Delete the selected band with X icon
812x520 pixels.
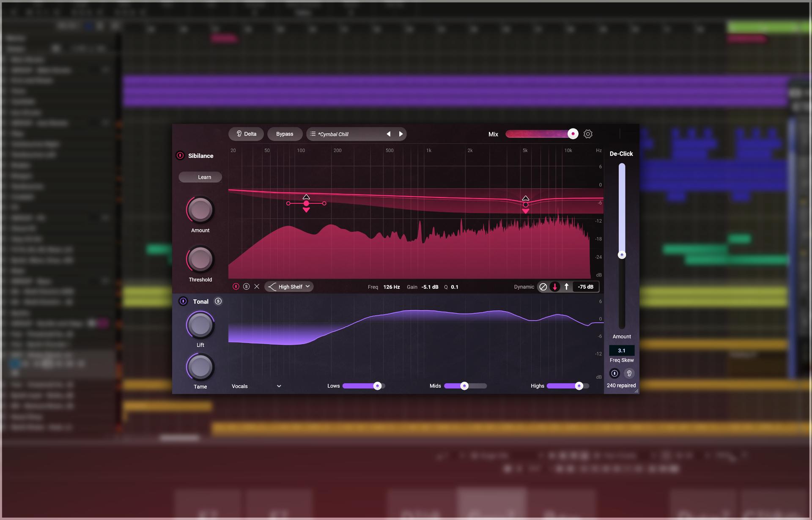pos(257,287)
